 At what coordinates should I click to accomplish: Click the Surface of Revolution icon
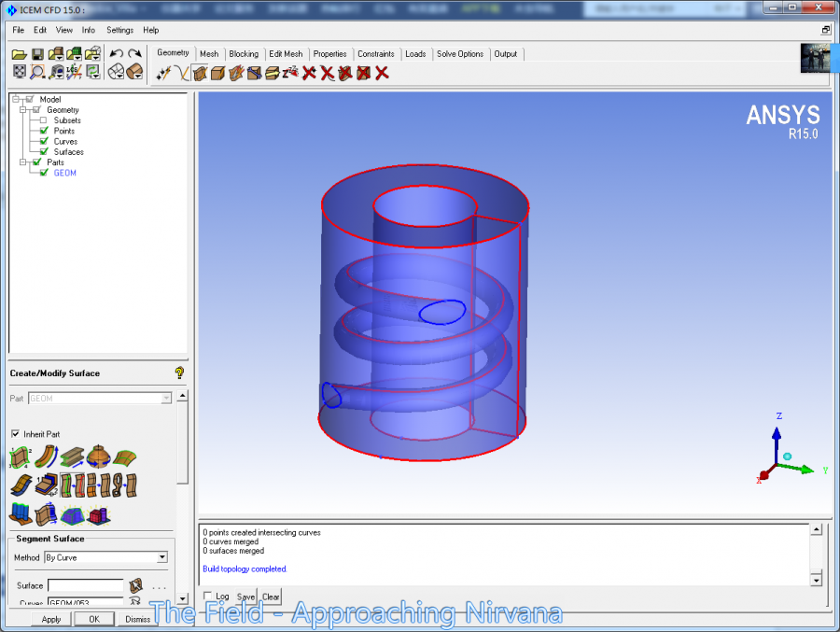99,456
